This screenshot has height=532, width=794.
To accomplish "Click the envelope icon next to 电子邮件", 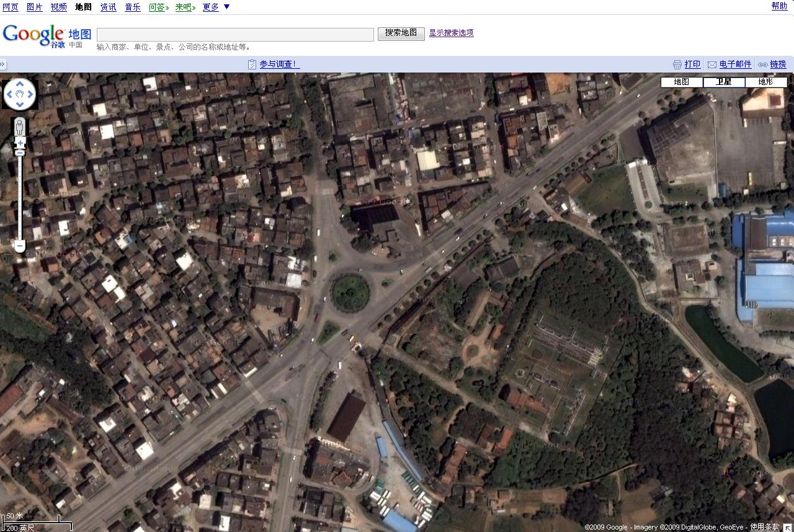I will tap(712, 64).
